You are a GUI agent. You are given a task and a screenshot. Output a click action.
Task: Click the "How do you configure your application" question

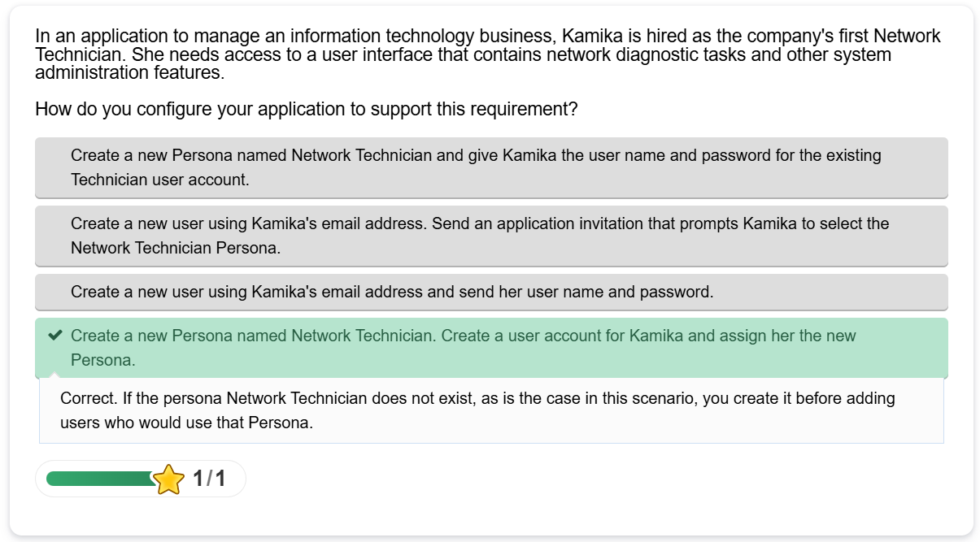(306, 109)
